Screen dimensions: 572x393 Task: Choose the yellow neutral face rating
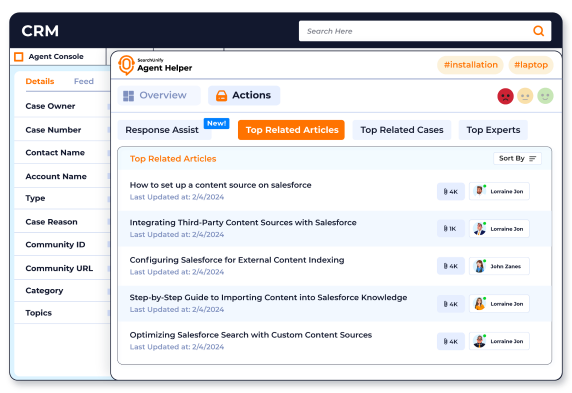tap(525, 96)
